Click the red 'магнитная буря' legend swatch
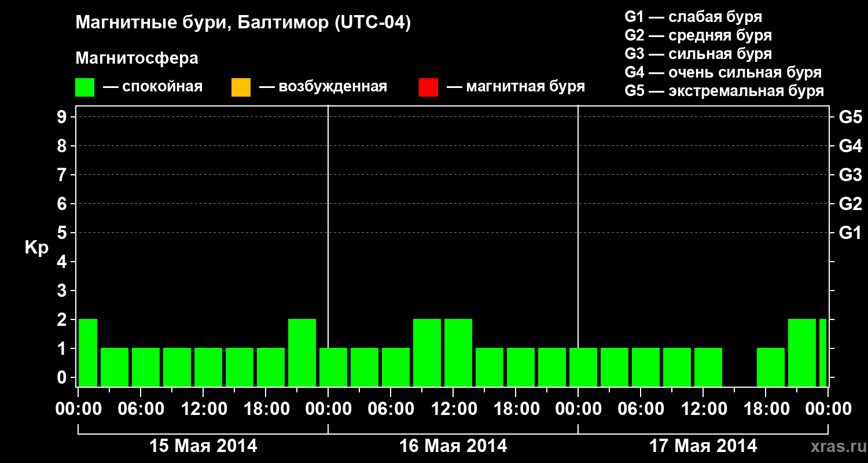868x463 pixels. pyautogui.click(x=428, y=87)
